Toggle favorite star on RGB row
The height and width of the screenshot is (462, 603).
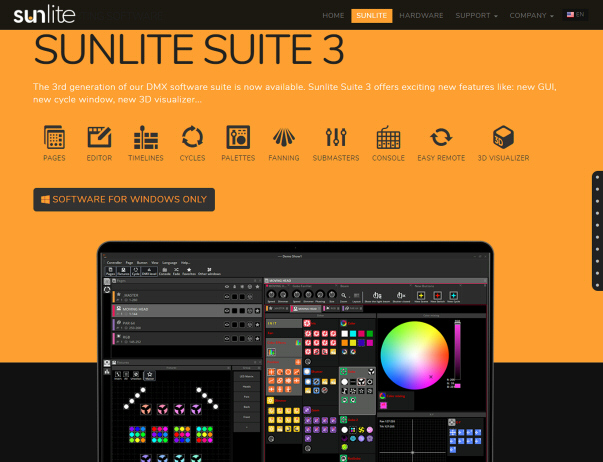point(257,339)
